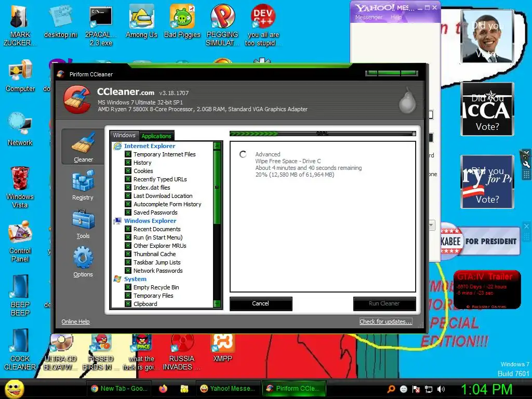Image resolution: width=532 pixels, height=399 pixels.
Task: Click the FOR PRESIDENT banner
Action: click(x=480, y=241)
